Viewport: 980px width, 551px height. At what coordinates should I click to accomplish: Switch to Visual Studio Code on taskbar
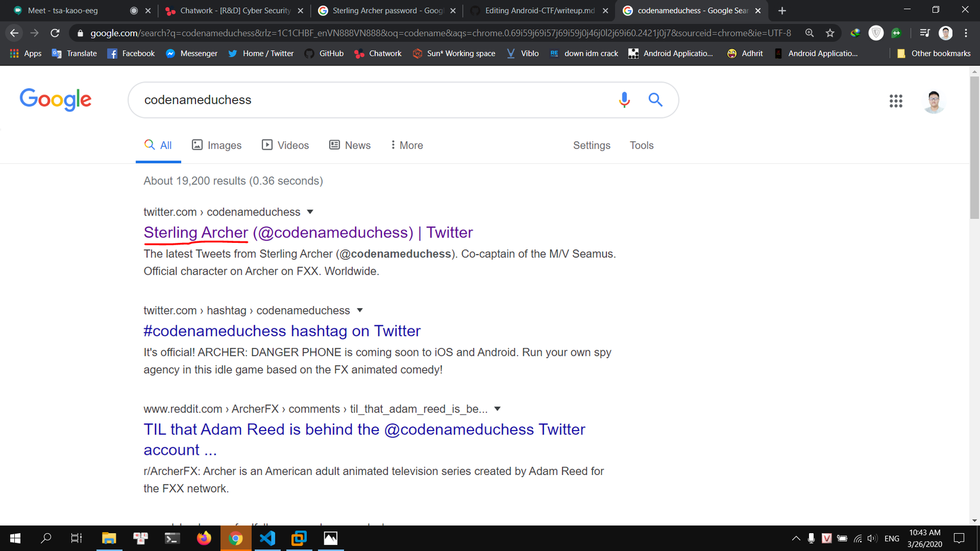[x=267, y=538]
